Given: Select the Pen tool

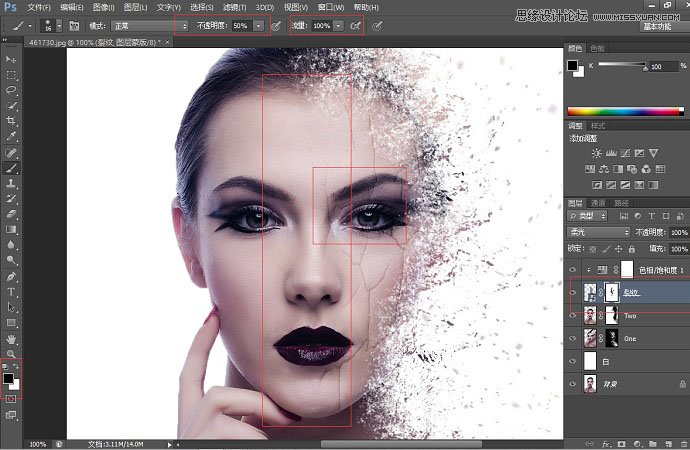Looking at the screenshot, I should pos(12,276).
